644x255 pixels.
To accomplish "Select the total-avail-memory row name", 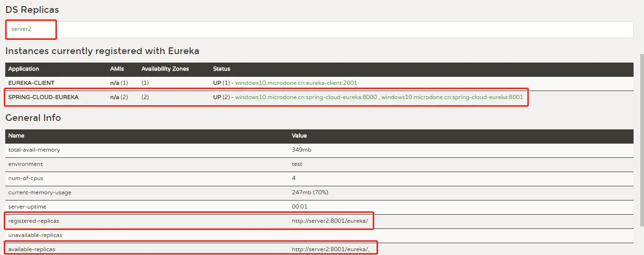I will tap(34, 150).
